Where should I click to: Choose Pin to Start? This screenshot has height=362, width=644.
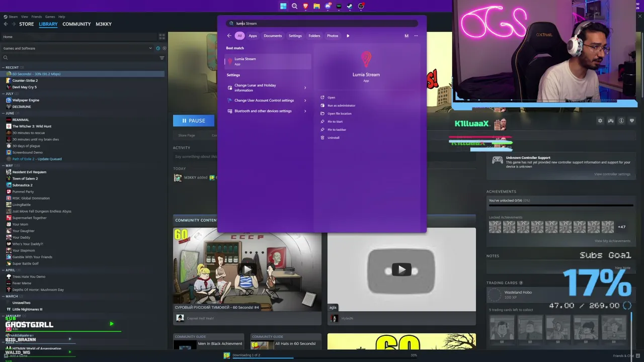coord(335,122)
